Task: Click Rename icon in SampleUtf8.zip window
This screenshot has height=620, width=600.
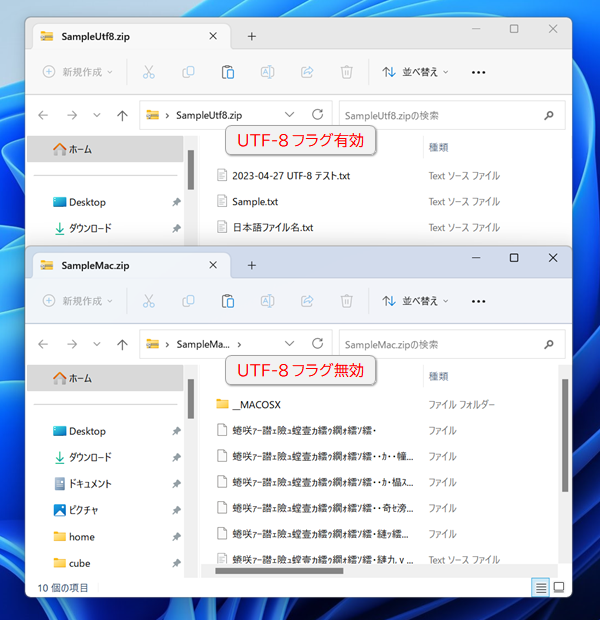Action: 267,72
